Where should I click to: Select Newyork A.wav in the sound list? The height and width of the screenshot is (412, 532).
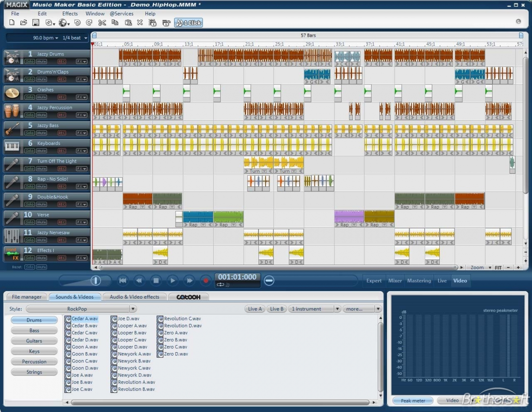point(134,354)
